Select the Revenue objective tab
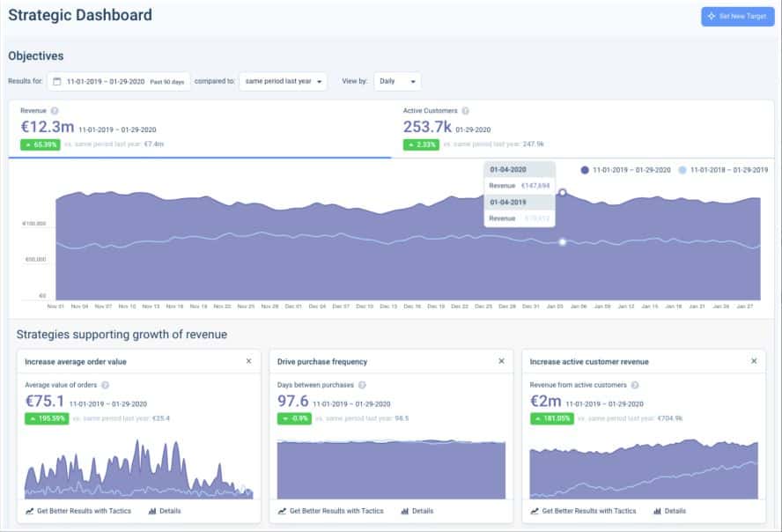This screenshot has height=532, width=782. click(200, 129)
